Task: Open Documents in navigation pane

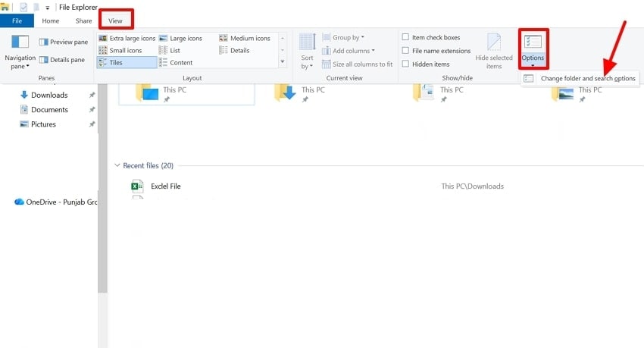Action: (44, 110)
